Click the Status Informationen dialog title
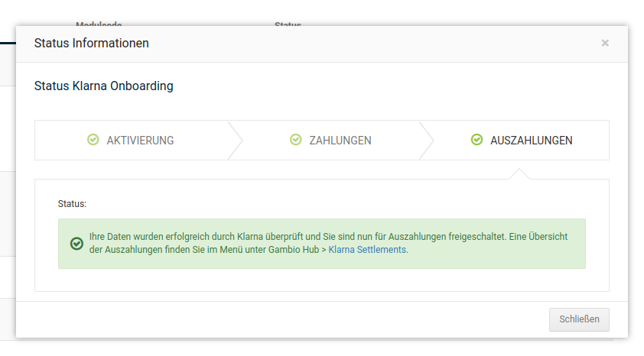 tap(92, 44)
